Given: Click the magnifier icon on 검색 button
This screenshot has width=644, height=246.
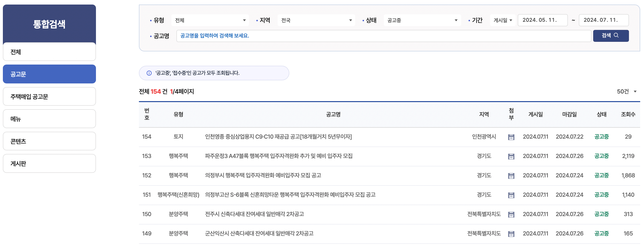Looking at the screenshot, I should 616,35.
